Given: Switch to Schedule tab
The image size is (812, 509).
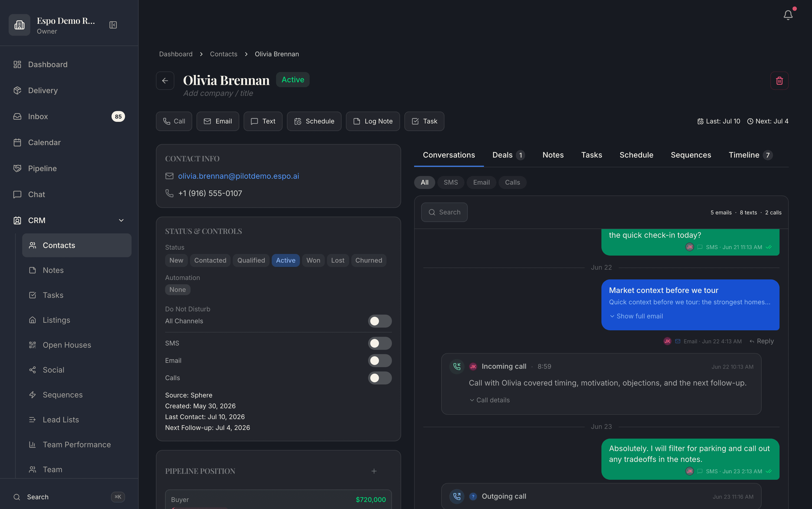Looking at the screenshot, I should [x=636, y=155].
